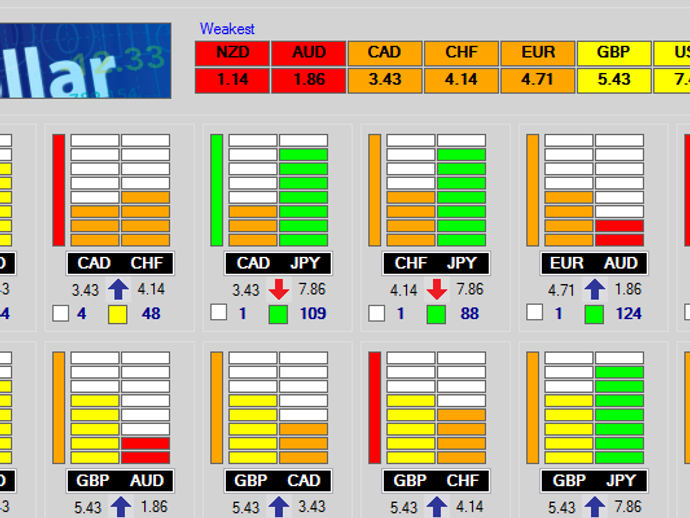Click the red trend bar beside GBP CHF
690x518 pixels.
click(374, 408)
